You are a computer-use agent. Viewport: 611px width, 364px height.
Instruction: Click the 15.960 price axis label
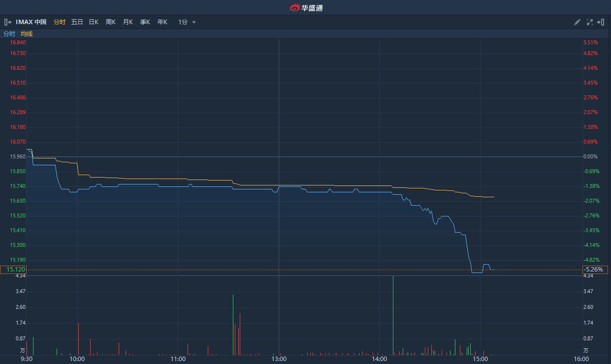(18, 156)
